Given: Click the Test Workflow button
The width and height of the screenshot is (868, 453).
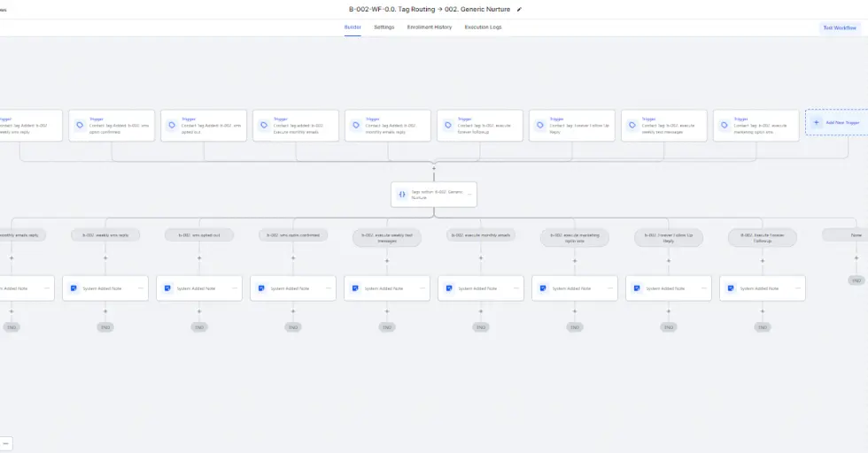Looking at the screenshot, I should coord(840,27).
